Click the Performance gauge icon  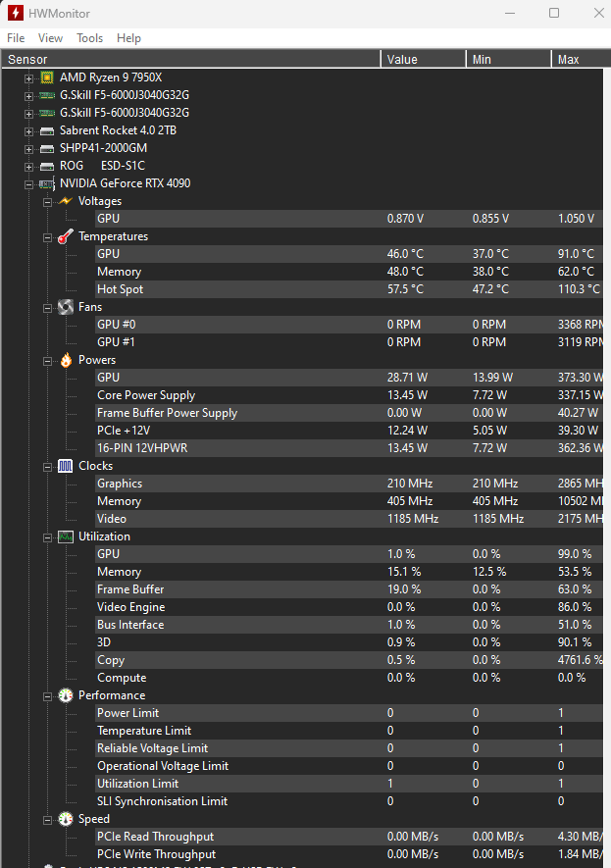[66, 695]
